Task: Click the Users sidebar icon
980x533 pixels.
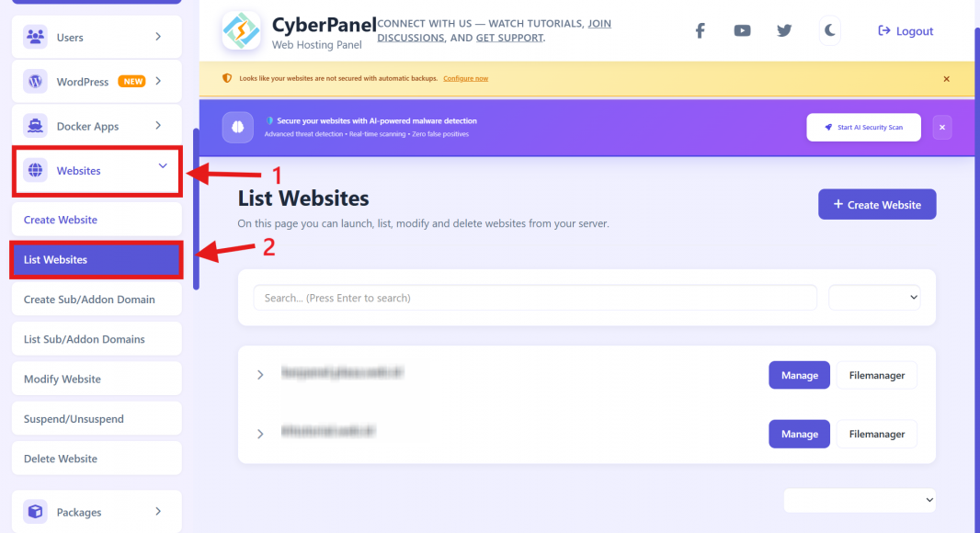Action: click(x=36, y=37)
